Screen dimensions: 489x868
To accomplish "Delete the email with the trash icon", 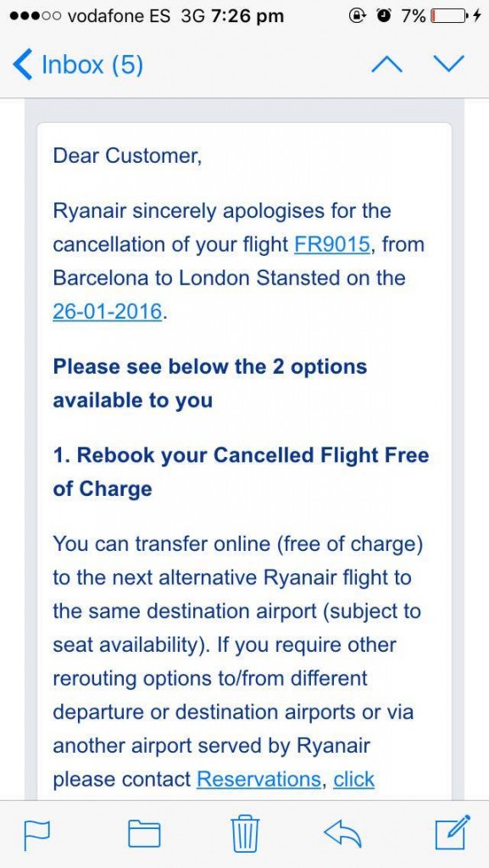I will pos(244,832).
